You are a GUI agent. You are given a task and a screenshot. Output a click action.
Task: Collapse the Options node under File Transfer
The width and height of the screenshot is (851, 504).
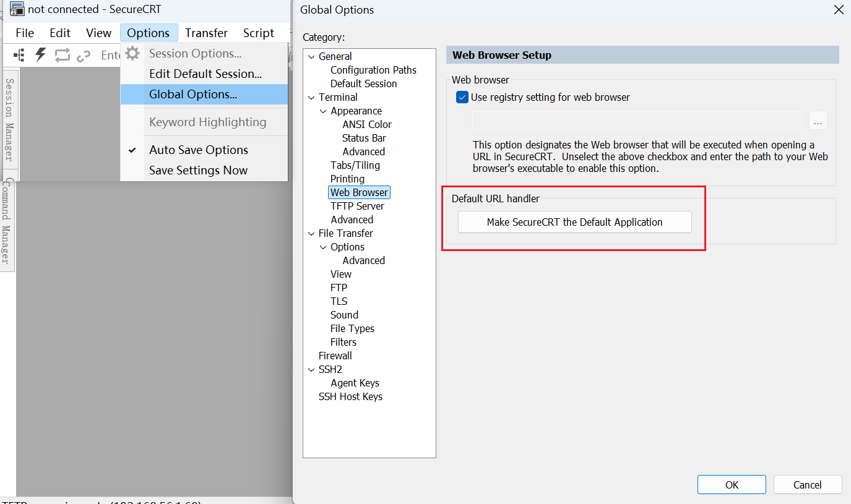[x=323, y=247]
